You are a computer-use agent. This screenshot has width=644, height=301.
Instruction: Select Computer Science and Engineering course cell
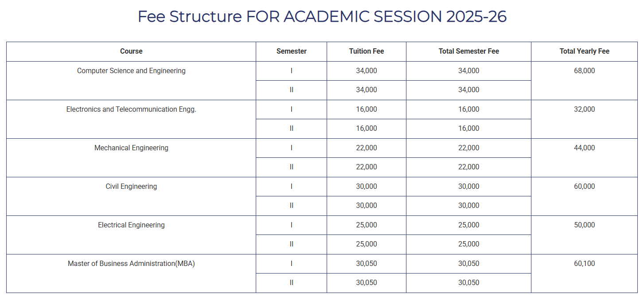(131, 81)
